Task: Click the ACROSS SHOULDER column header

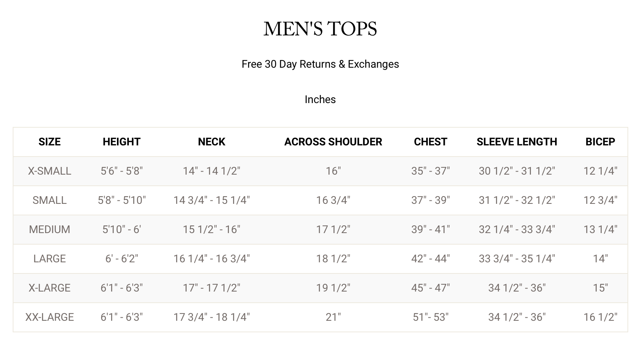Action: click(333, 142)
